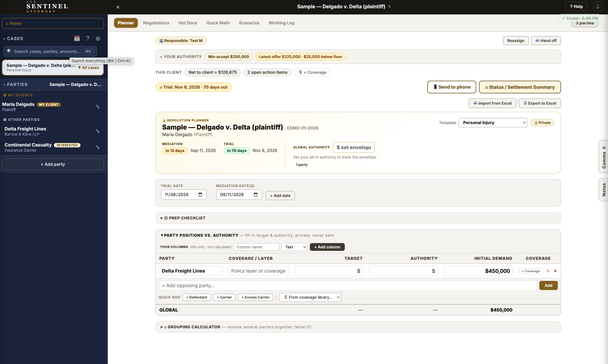Image resolution: width=608 pixels, height=364 pixels.
Task: Open Status / Settlement Summary
Action: [x=520, y=87]
